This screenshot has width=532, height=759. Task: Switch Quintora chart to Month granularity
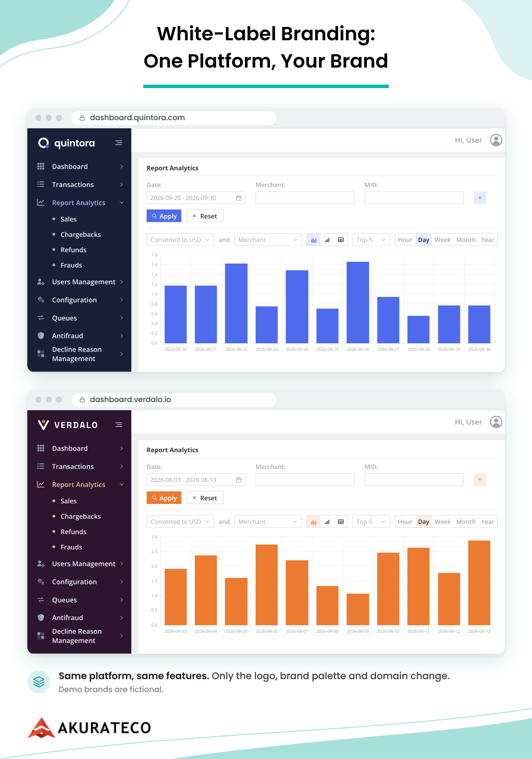click(466, 240)
